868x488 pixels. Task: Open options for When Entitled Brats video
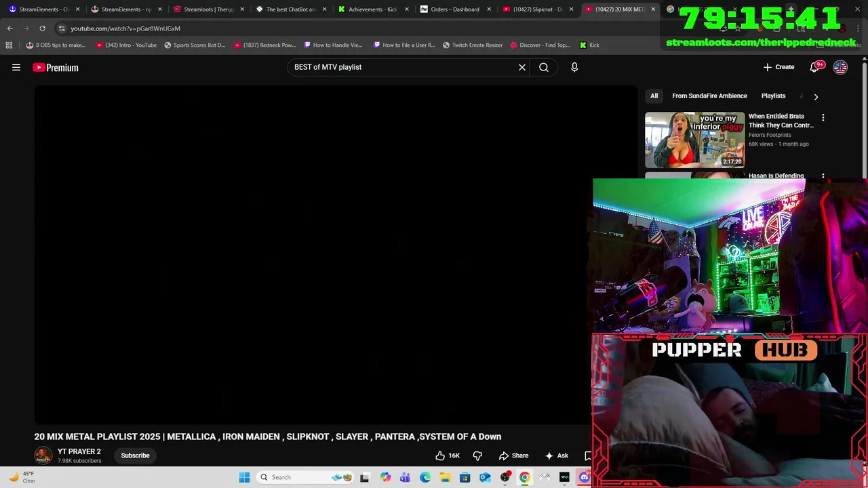coord(823,118)
